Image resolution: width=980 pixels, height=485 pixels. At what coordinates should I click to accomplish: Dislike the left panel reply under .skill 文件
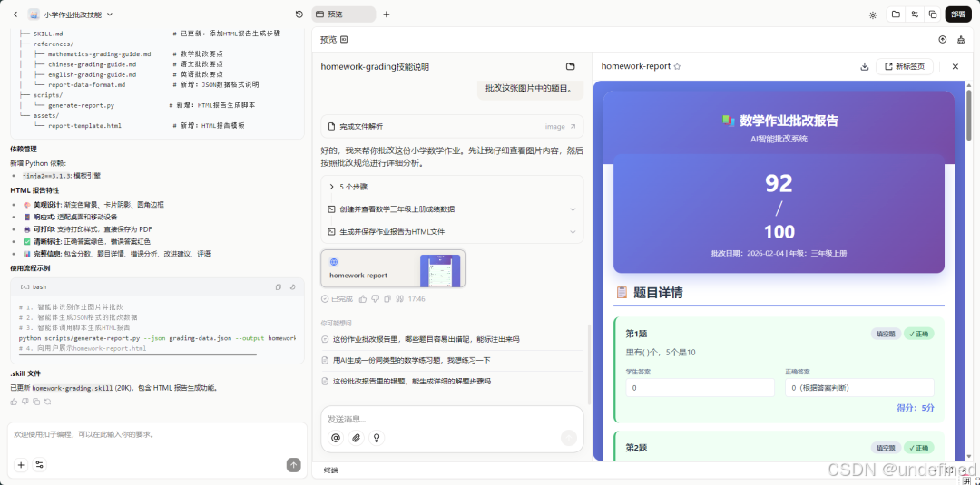[x=25, y=402]
